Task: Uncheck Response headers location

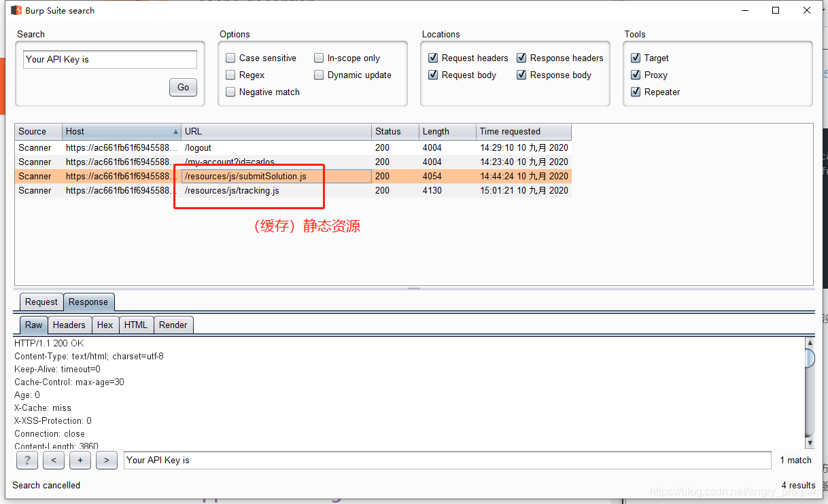Action: click(521, 58)
